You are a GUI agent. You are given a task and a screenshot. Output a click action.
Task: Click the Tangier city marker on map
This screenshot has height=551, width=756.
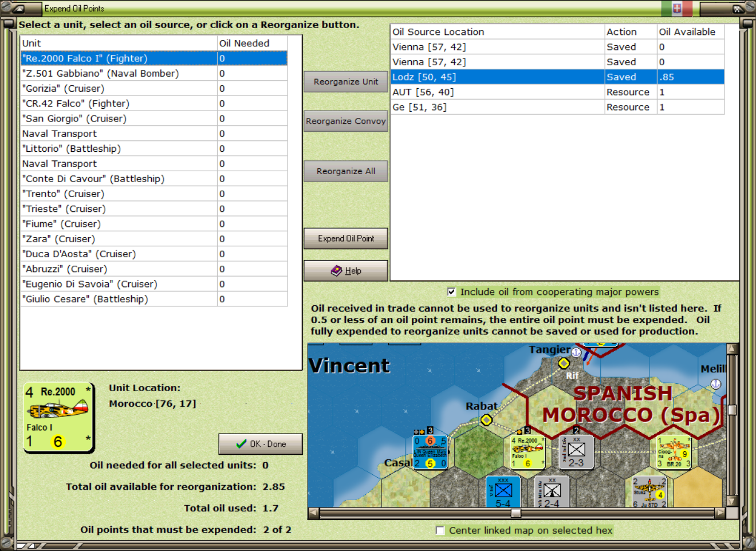(x=564, y=363)
